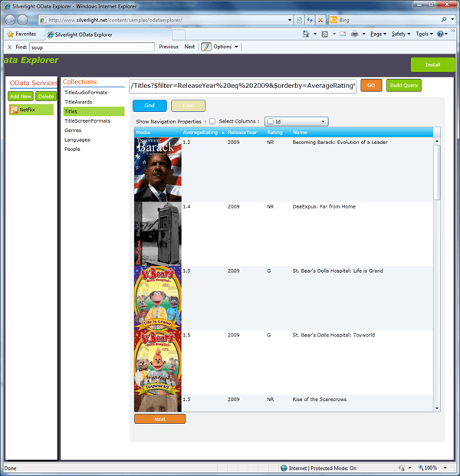Click the orange GO button
The width and height of the screenshot is (460, 476).
371,85
